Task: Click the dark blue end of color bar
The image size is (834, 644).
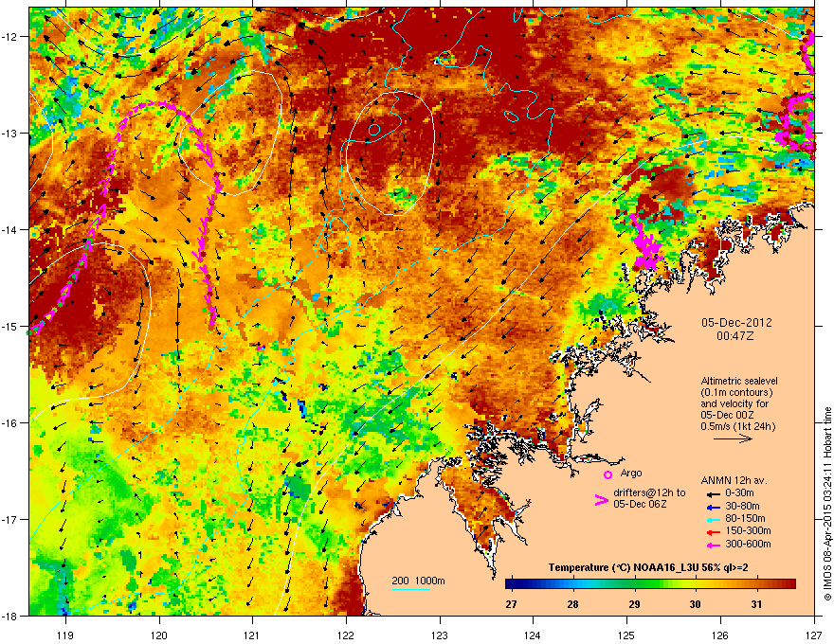Action: tap(510, 584)
